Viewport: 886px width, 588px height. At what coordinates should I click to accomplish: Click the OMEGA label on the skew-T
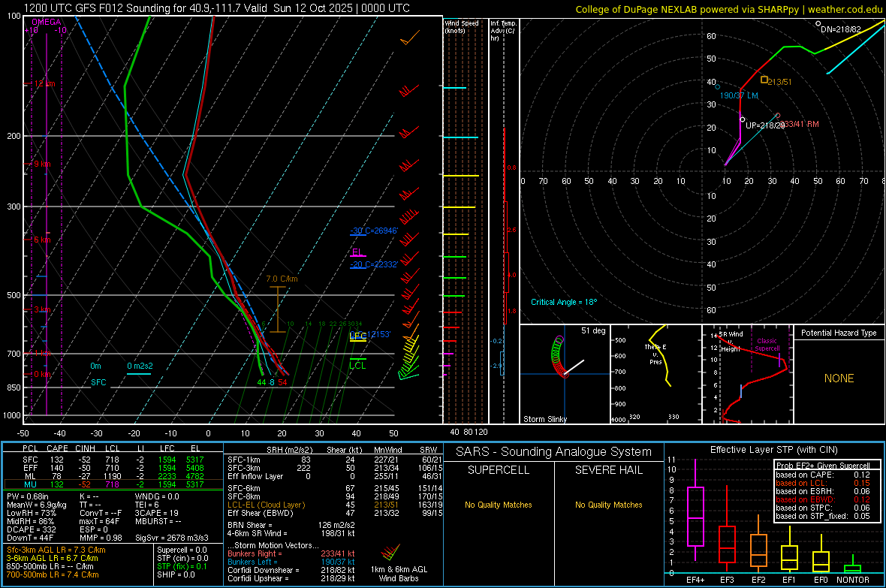point(47,22)
